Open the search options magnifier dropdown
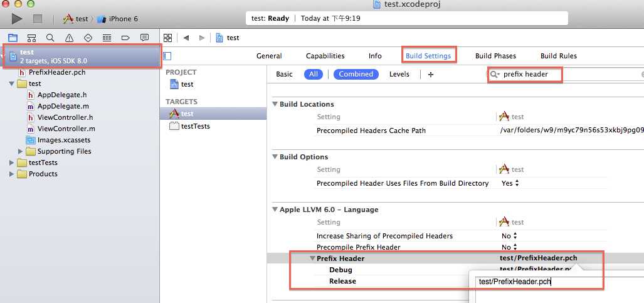This screenshot has width=644, height=303. tap(495, 75)
